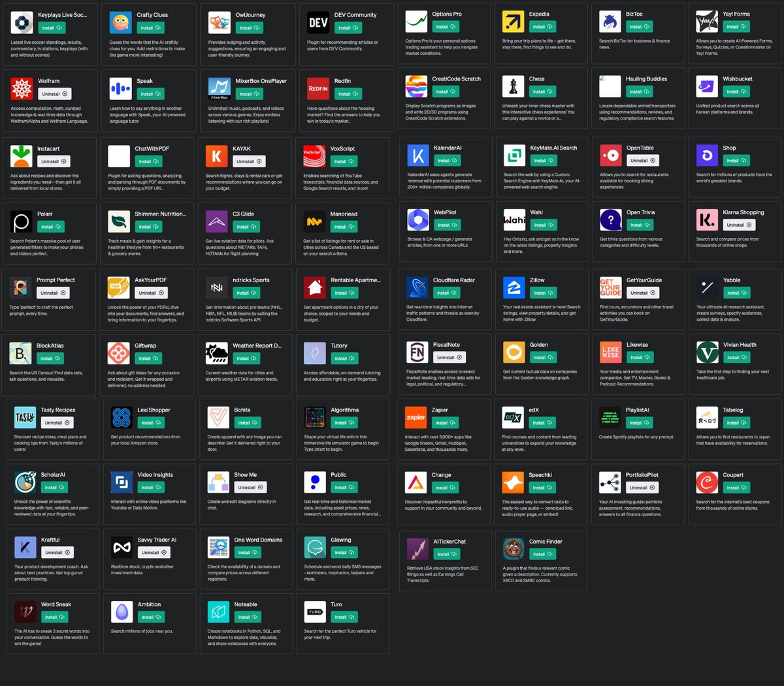Click the Cloudflare Radar icon

[x=417, y=287]
